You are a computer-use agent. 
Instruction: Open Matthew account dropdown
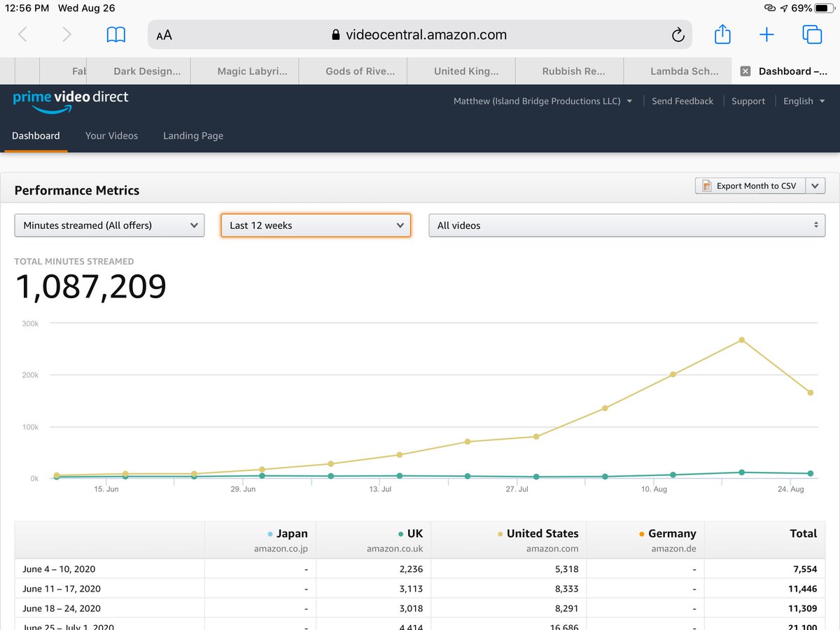pyautogui.click(x=542, y=101)
